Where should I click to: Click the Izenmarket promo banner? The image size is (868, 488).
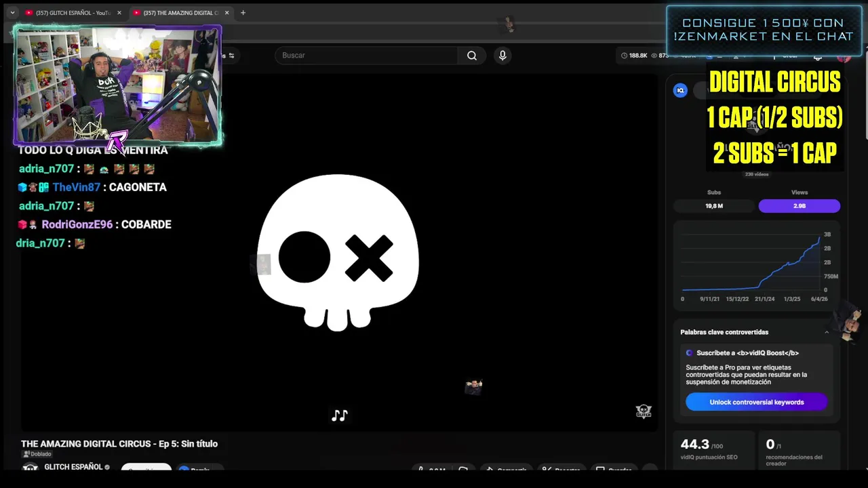[764, 30]
